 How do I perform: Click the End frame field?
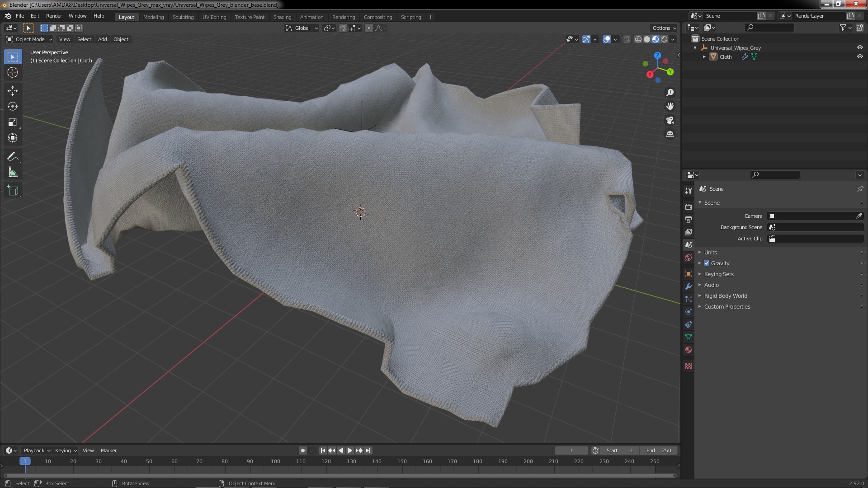pos(659,450)
